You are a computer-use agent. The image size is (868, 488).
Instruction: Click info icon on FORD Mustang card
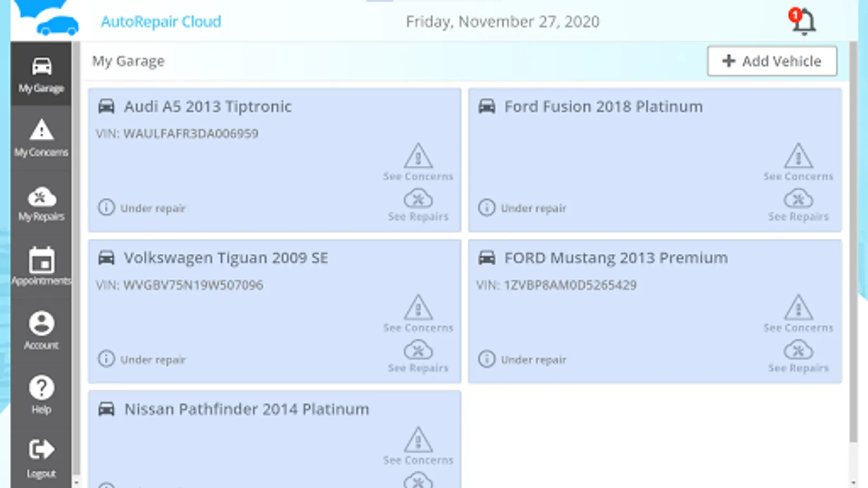pyautogui.click(x=487, y=359)
